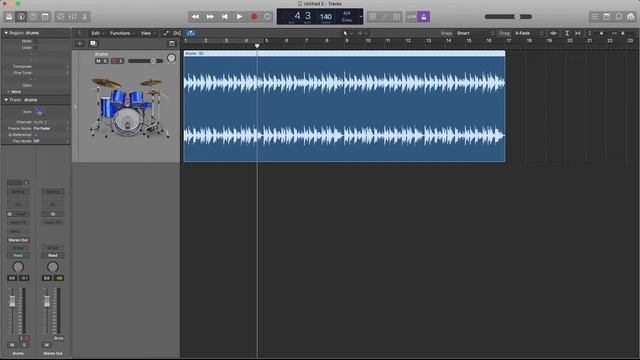Solo the drums track header
Image resolution: width=640 pixels, height=360 pixels.
click(x=105, y=61)
